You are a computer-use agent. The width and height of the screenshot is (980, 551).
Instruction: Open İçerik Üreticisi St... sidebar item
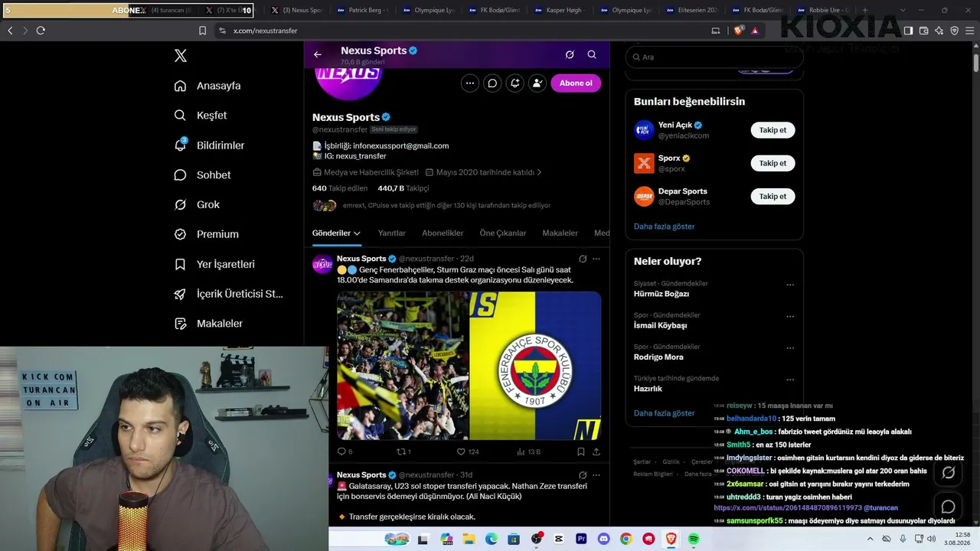(228, 294)
